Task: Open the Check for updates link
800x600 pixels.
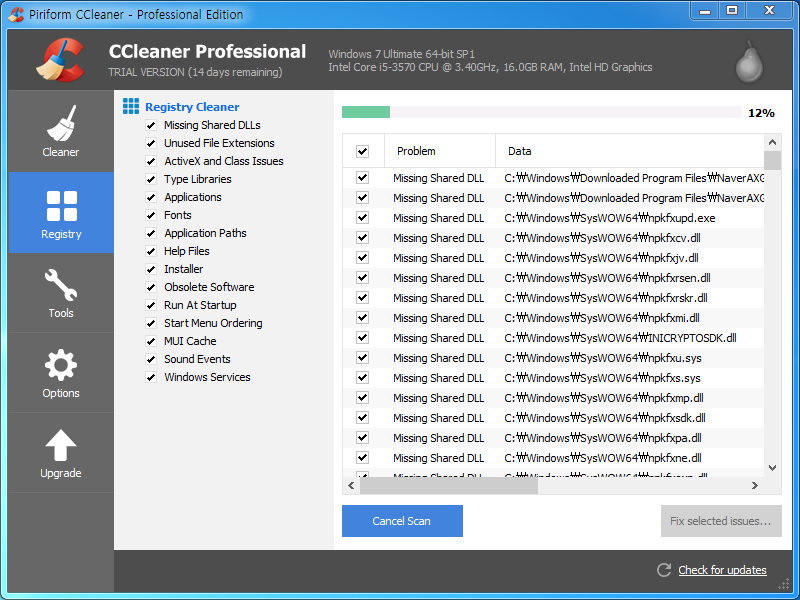Action: point(722,570)
